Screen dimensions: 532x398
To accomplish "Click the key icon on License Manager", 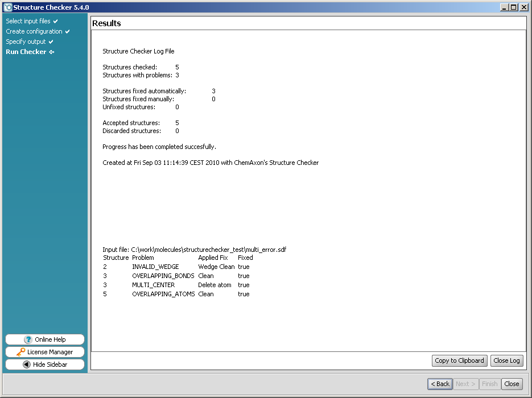I will [x=20, y=352].
